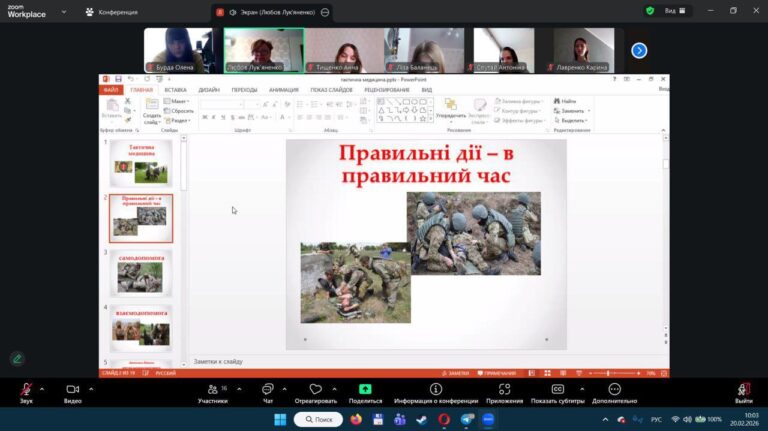The width and height of the screenshot is (768, 431).
Task: Click the Windows Start button in taskbar
Action: (x=280, y=420)
